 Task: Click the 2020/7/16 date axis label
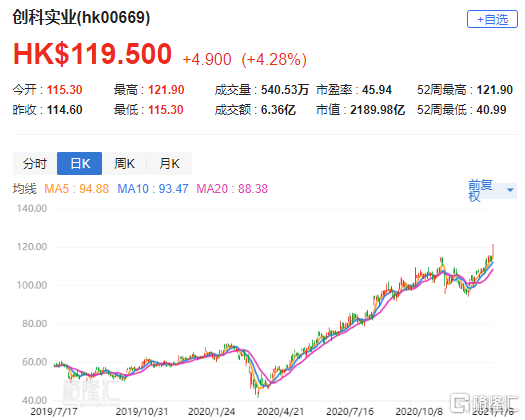pos(350,411)
